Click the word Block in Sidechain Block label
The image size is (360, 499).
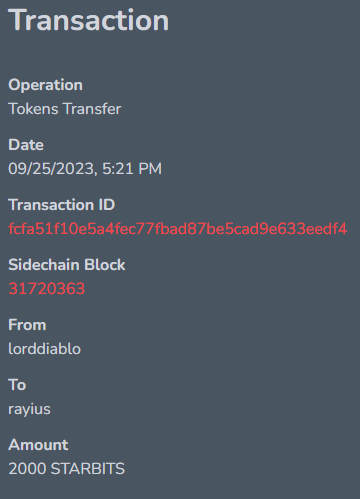105,265
